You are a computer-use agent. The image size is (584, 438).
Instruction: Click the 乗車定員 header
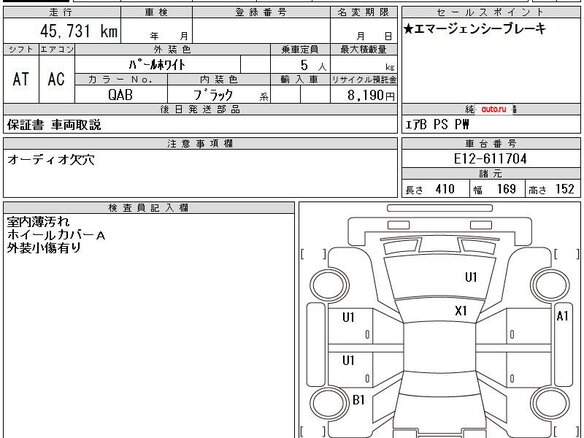click(x=300, y=49)
